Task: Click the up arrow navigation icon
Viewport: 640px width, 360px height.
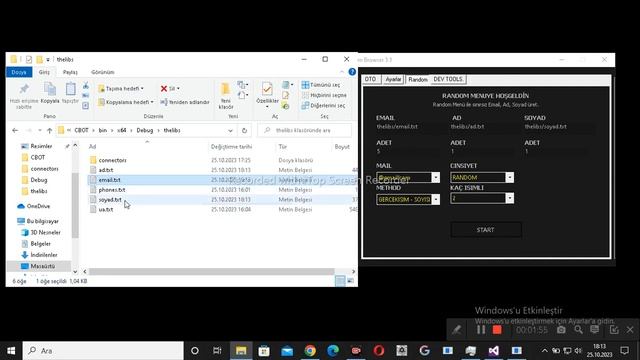Action: pos(49,131)
